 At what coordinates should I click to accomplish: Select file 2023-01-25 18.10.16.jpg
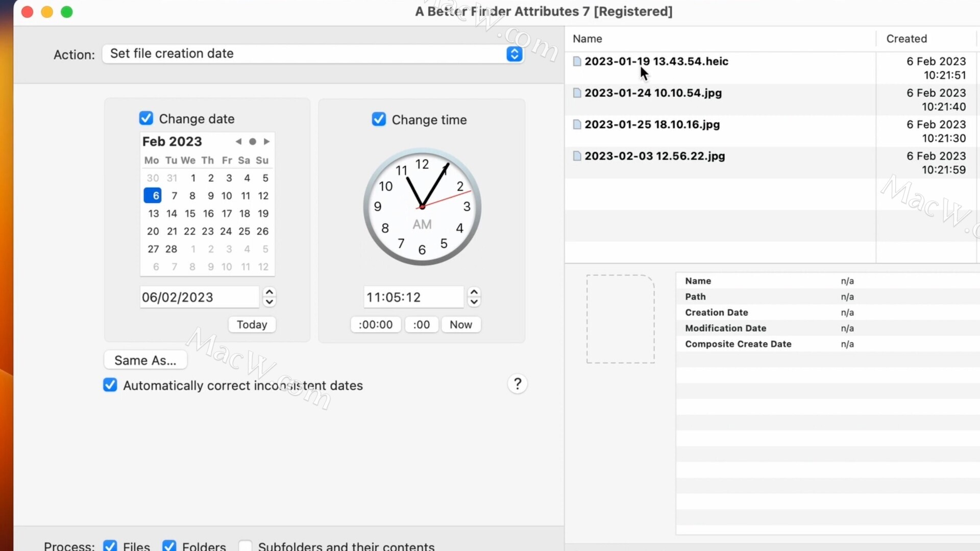pos(652,124)
